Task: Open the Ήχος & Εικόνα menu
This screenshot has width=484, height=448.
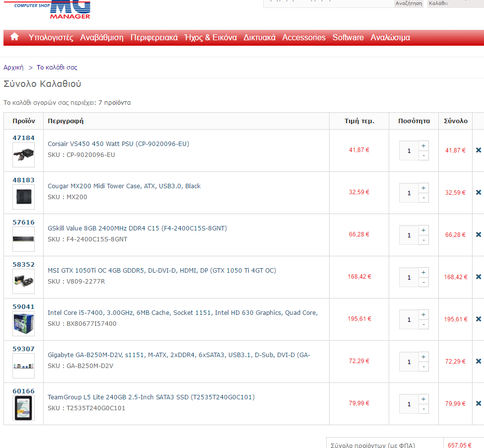Action: click(x=210, y=37)
